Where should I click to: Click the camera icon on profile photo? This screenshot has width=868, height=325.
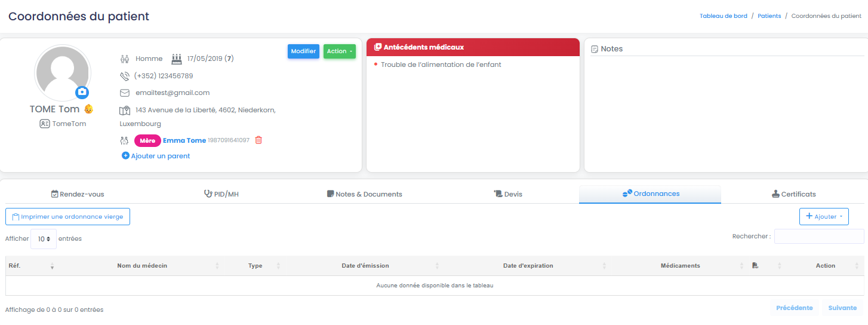pyautogui.click(x=82, y=92)
